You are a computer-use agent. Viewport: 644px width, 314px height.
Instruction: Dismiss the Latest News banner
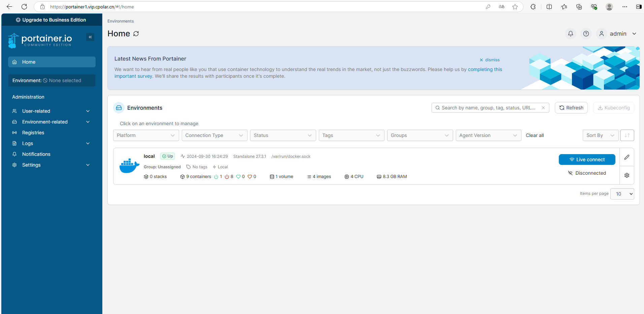(x=490, y=60)
